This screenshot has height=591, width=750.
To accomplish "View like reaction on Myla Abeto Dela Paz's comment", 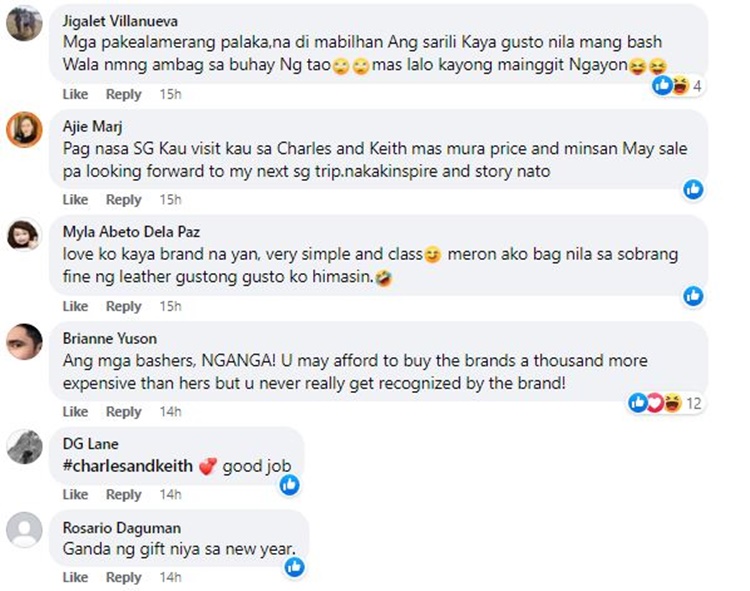I will (x=693, y=296).
